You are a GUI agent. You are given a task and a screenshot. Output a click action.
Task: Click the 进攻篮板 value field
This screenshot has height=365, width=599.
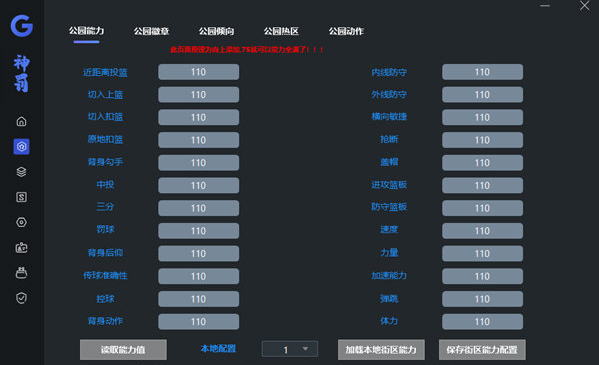[x=482, y=185]
